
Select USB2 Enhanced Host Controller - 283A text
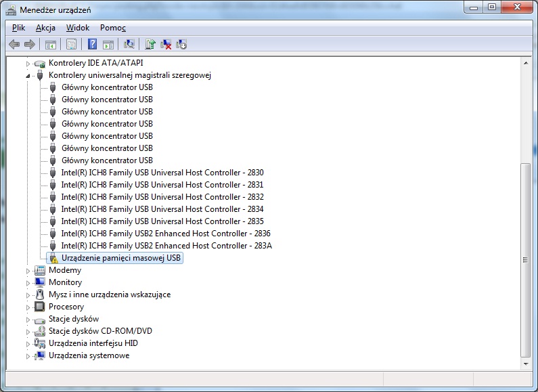click(166, 246)
